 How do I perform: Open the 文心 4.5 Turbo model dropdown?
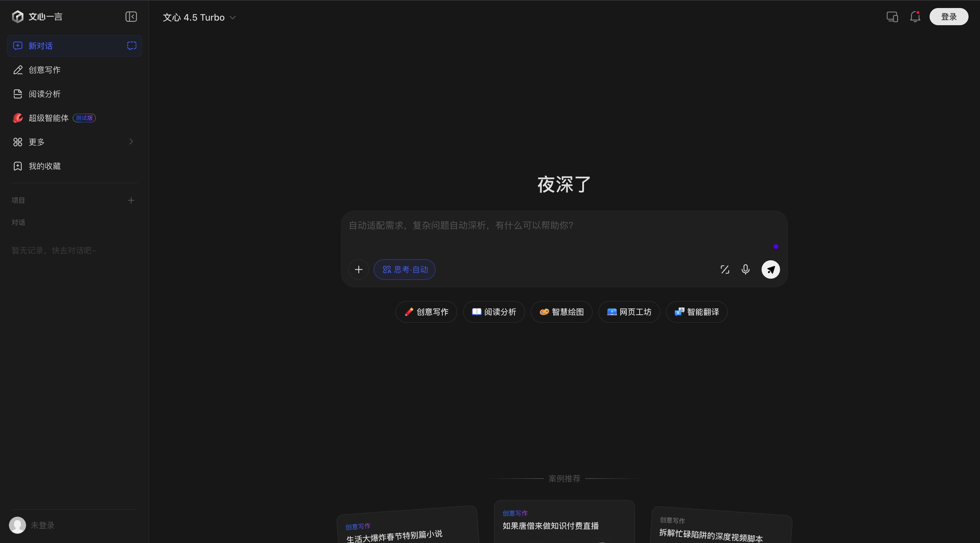tap(199, 17)
